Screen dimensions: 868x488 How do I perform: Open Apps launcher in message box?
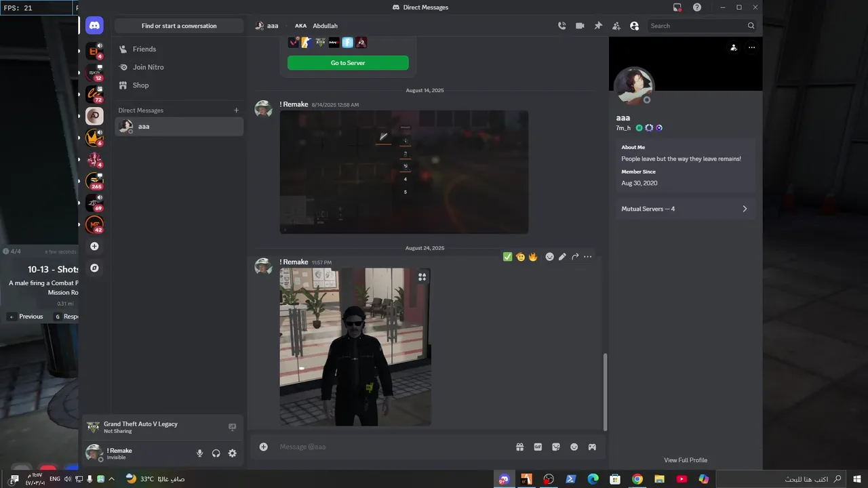(x=592, y=447)
